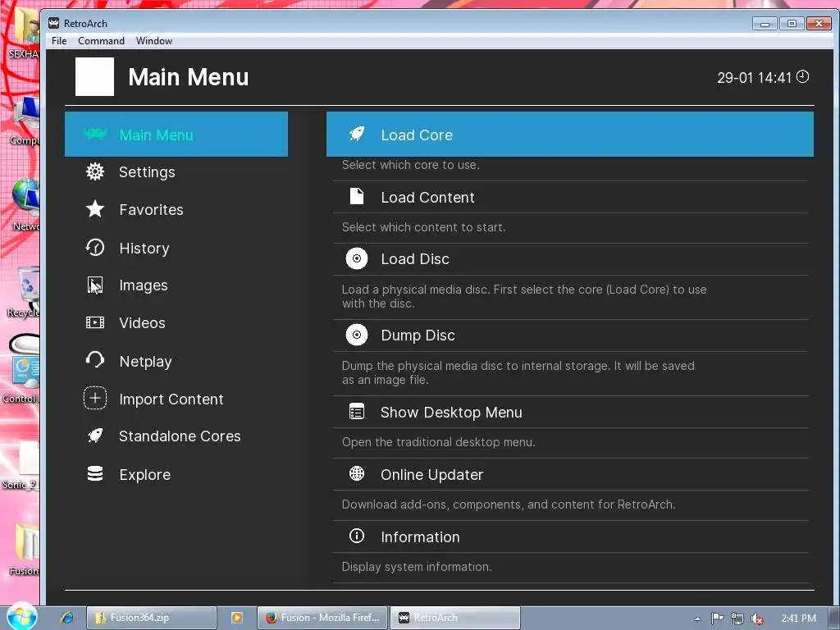This screenshot has height=630, width=840.
Task: Click the Import Content plus icon
Action: tap(95, 398)
